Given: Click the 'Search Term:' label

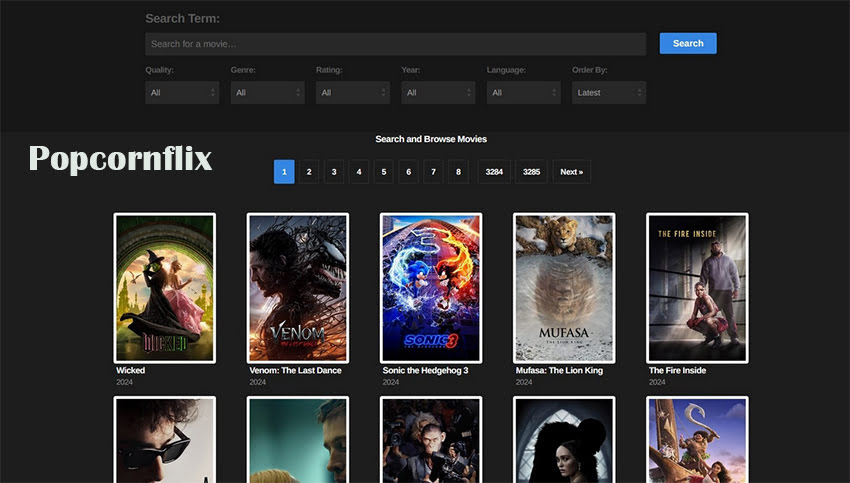Looking at the screenshot, I should 183,18.
